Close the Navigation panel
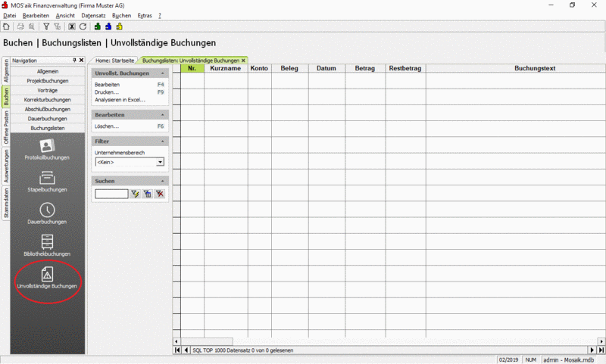This screenshot has width=606, height=364. (81, 61)
